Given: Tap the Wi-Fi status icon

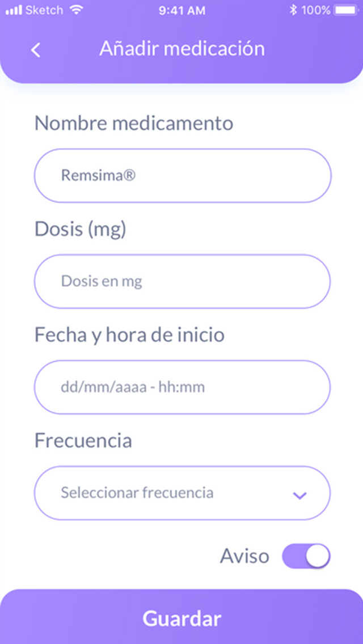Looking at the screenshot, I should [75, 10].
